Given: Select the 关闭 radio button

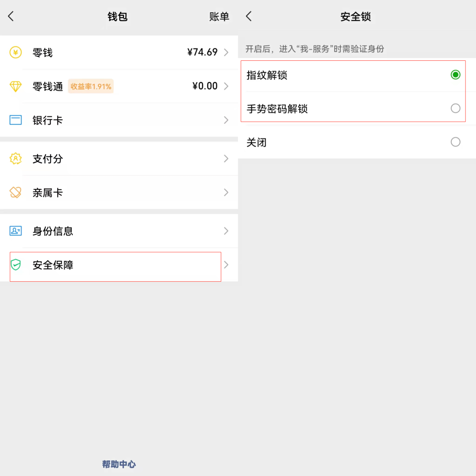Looking at the screenshot, I should point(455,142).
